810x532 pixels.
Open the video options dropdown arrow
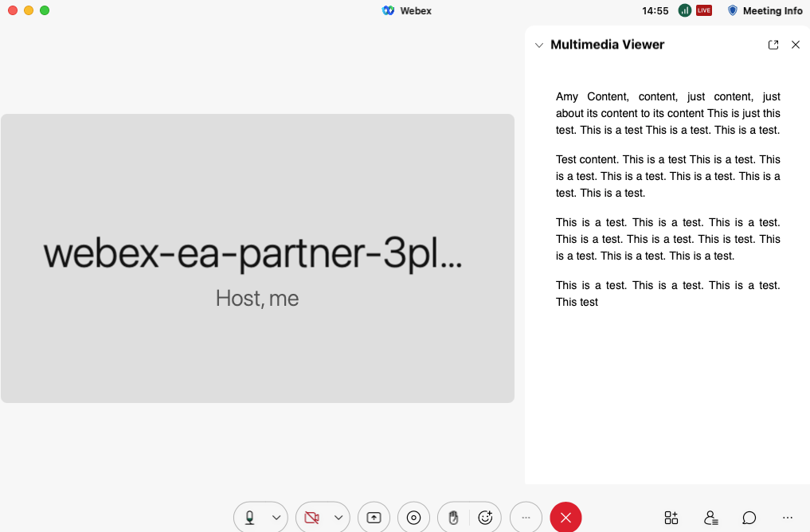point(338,517)
